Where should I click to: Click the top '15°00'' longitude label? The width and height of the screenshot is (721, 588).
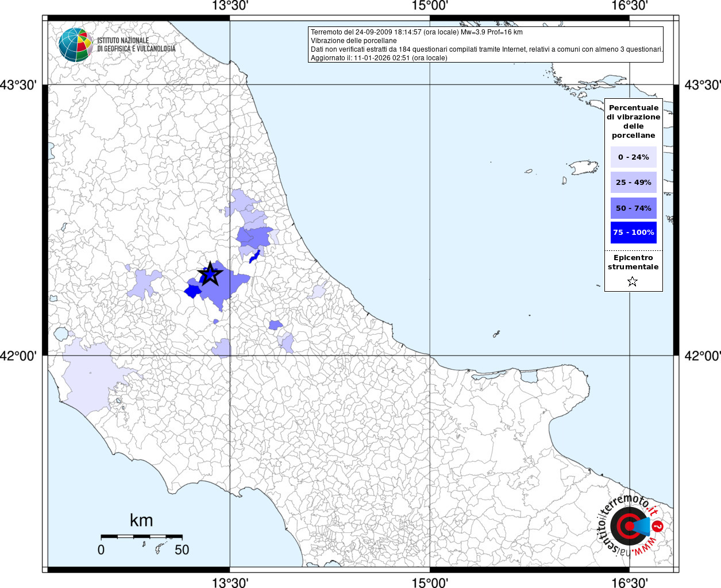pos(430,6)
